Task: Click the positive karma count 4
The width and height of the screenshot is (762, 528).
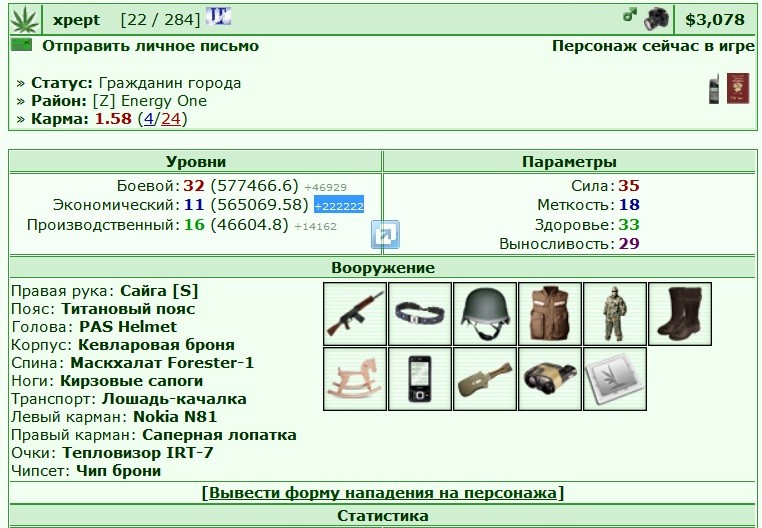Action: coord(149,119)
